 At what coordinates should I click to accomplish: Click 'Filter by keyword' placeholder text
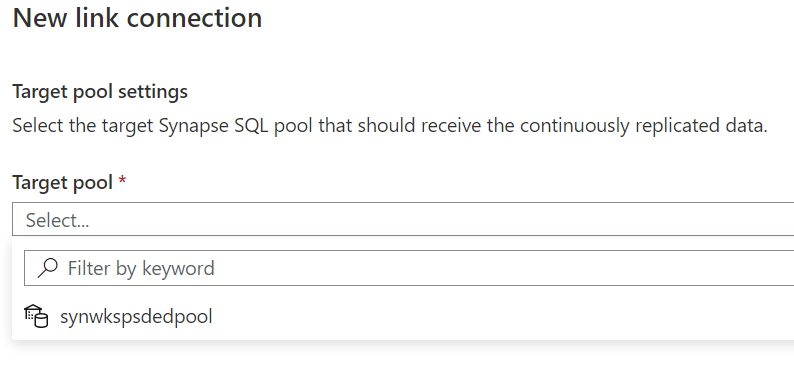(x=141, y=268)
